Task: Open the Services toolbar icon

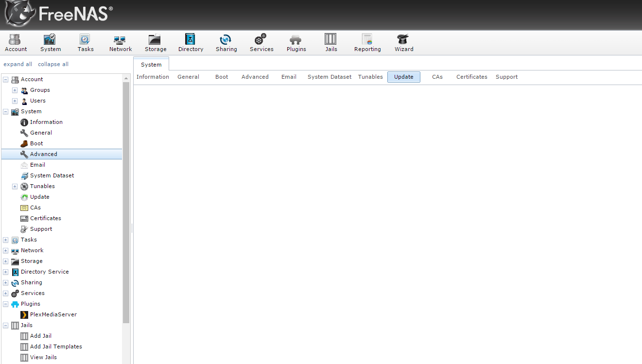Action: point(261,43)
